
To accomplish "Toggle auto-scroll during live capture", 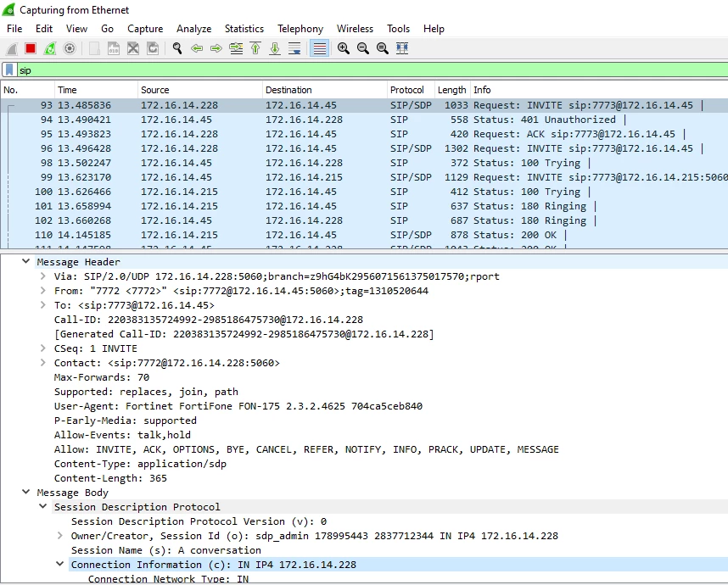I will [x=294, y=48].
